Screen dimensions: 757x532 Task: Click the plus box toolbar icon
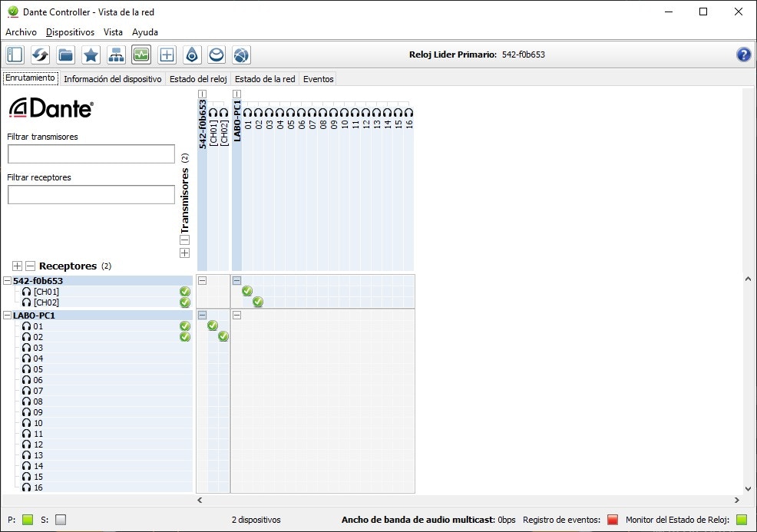pyautogui.click(x=167, y=55)
